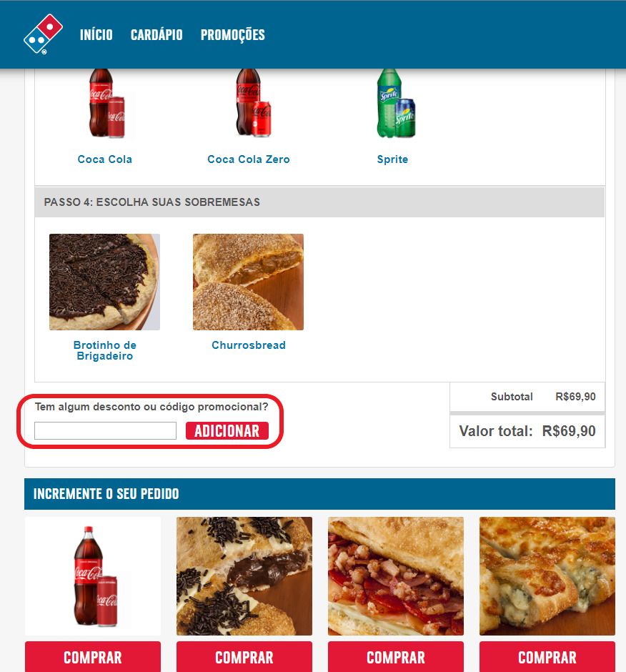Go to PROMOÇÕES page
The image size is (626, 672).
coord(233,35)
